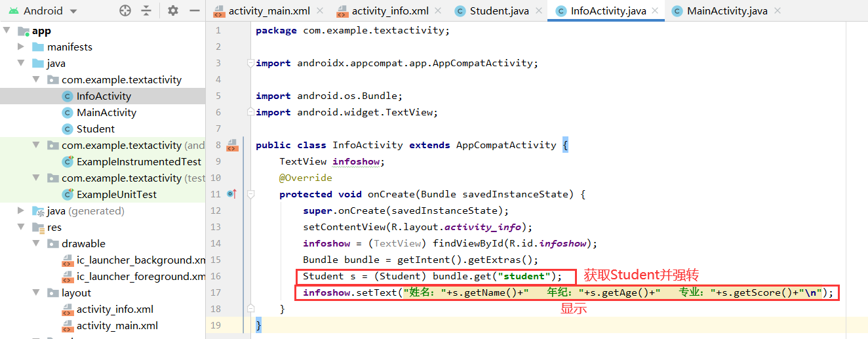Collapse the test package arrow
868x339 pixels.
pyautogui.click(x=36, y=178)
